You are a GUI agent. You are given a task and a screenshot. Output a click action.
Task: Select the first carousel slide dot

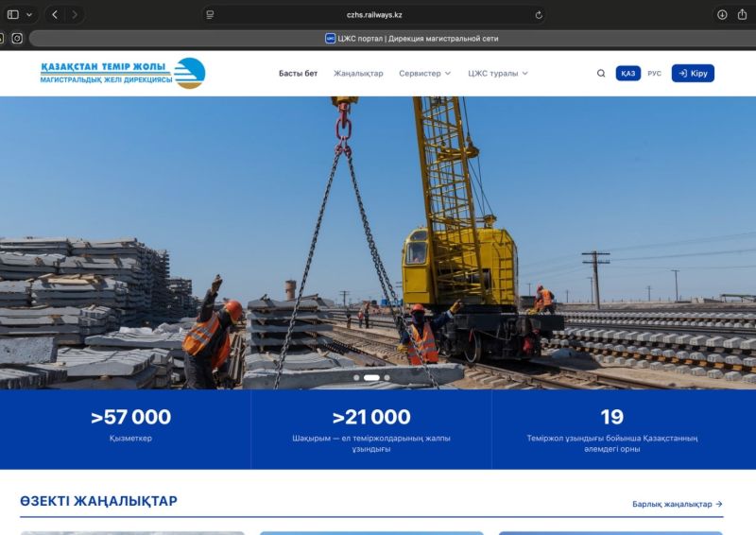click(356, 378)
